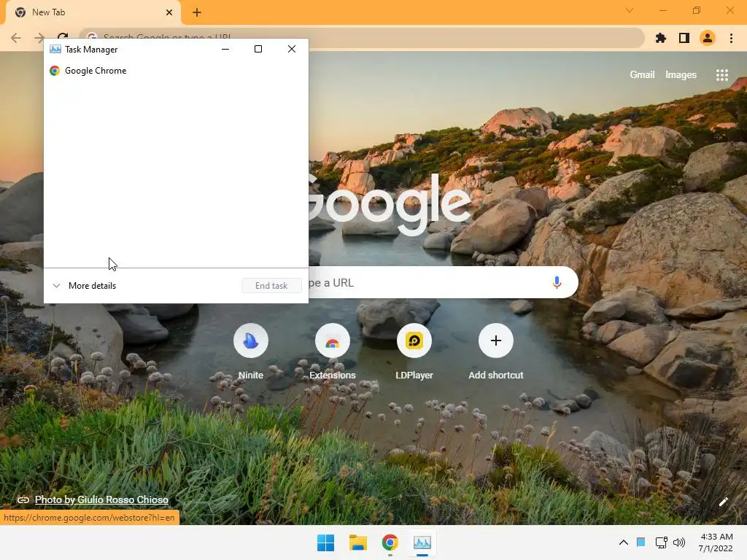Toggle Chrome side panel
The height and width of the screenshot is (560, 747).
tap(684, 38)
